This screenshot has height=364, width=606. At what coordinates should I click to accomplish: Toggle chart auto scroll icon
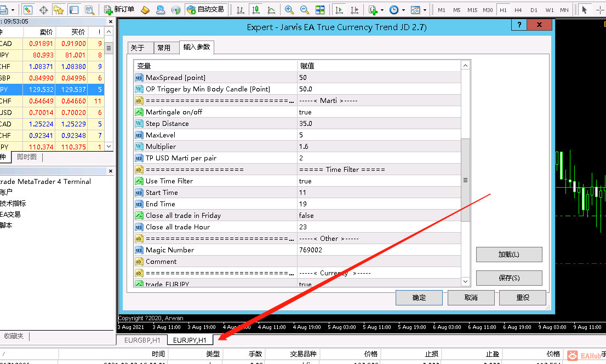click(x=339, y=10)
